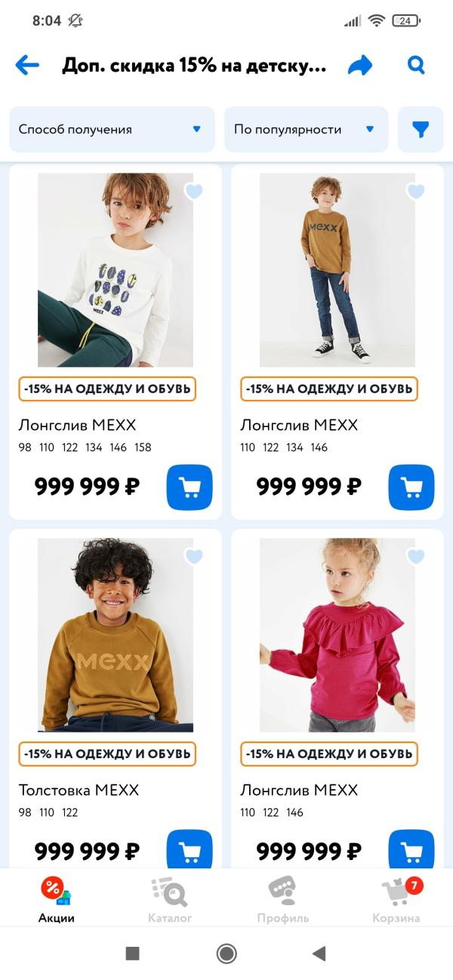Open search with the magnifier icon
The width and height of the screenshot is (453, 980).
[x=416, y=66]
